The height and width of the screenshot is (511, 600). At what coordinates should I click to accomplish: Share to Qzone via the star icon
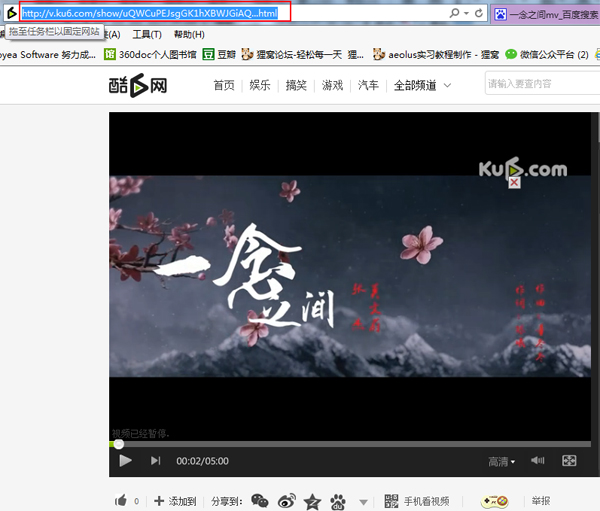pyautogui.click(x=312, y=501)
